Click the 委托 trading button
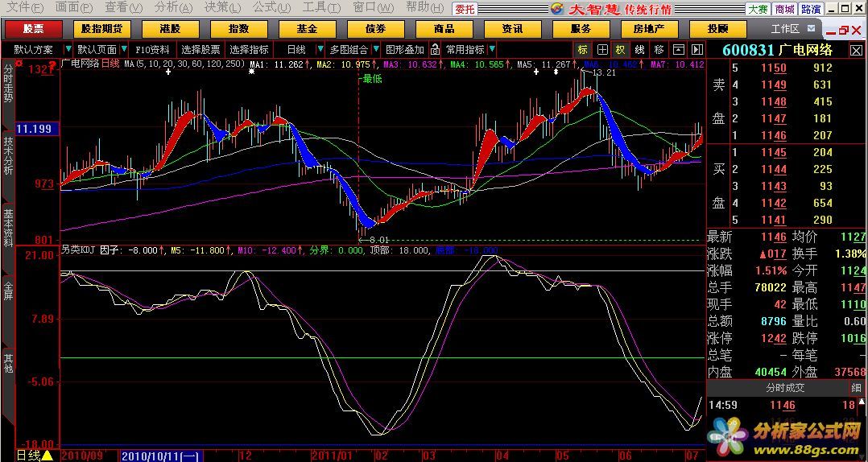This screenshot has width=868, height=462. (465, 9)
